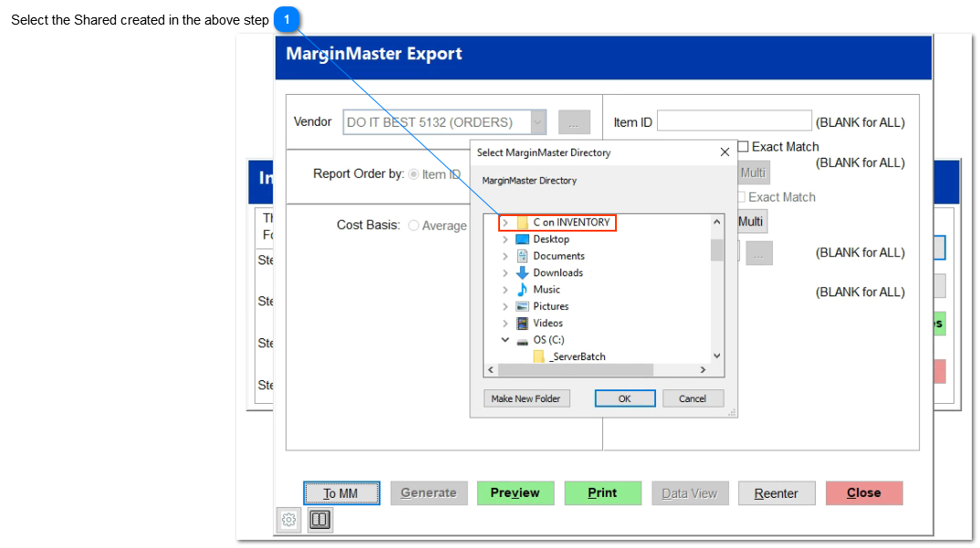Click the Data View button
The image size is (980, 548).
coord(690,493)
